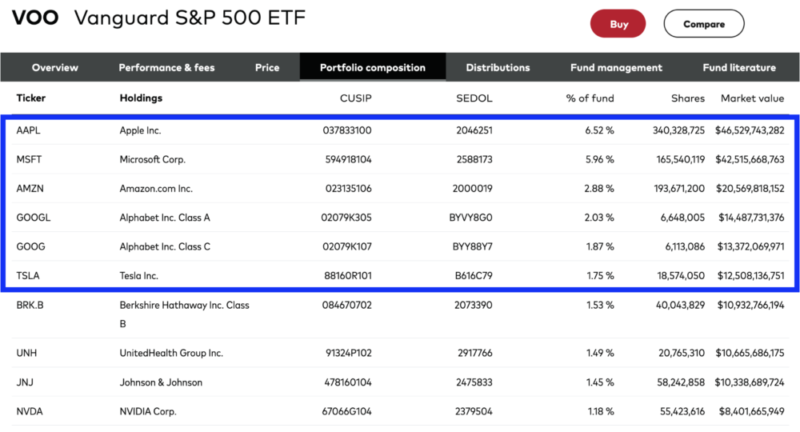This screenshot has height=432, width=800.
Task: Click the Compare button
Action: coord(704,23)
